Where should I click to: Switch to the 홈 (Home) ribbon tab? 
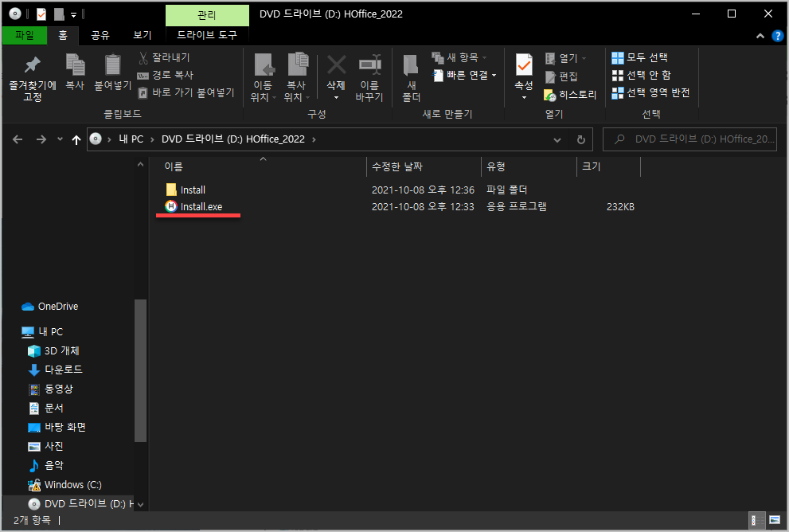[x=62, y=35]
